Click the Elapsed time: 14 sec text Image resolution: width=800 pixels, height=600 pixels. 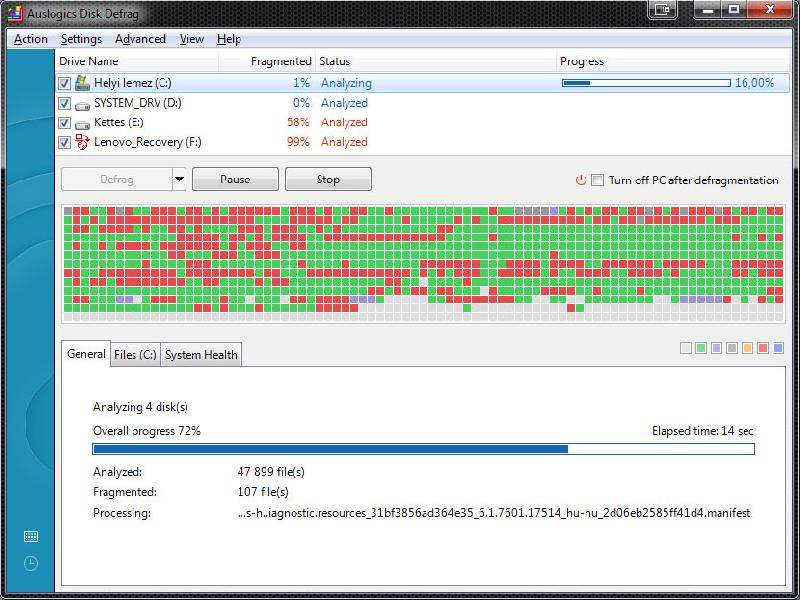pos(703,431)
